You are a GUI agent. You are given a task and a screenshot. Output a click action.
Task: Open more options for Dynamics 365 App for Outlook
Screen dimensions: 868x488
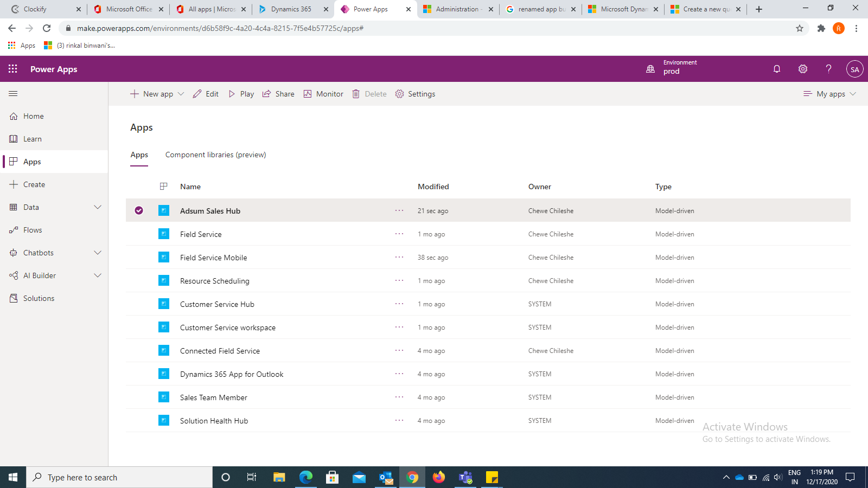point(399,374)
